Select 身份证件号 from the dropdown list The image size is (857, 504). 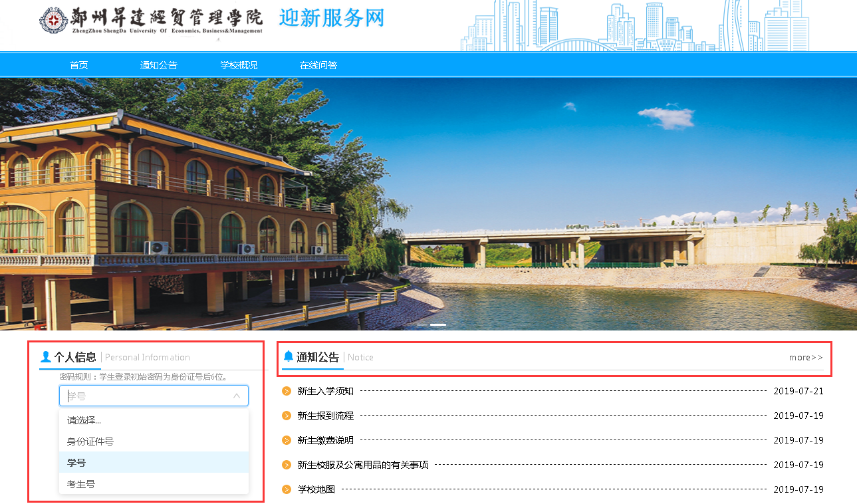pyautogui.click(x=90, y=441)
